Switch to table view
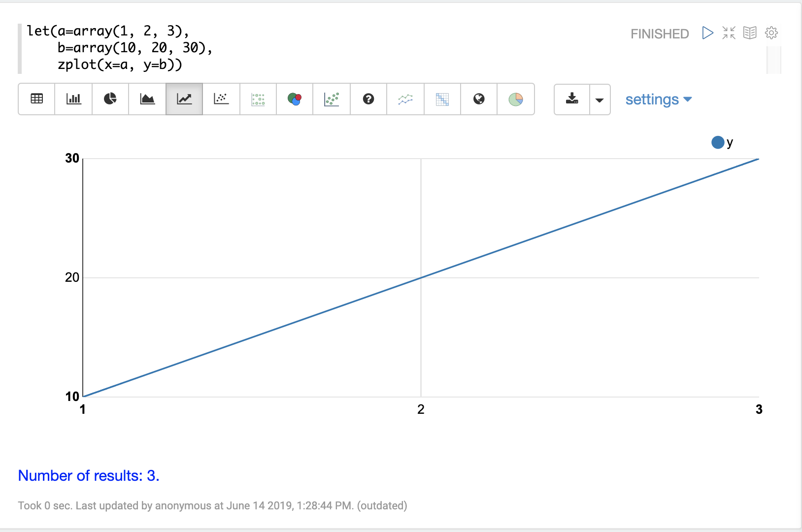The height and width of the screenshot is (532, 802). pyautogui.click(x=37, y=99)
